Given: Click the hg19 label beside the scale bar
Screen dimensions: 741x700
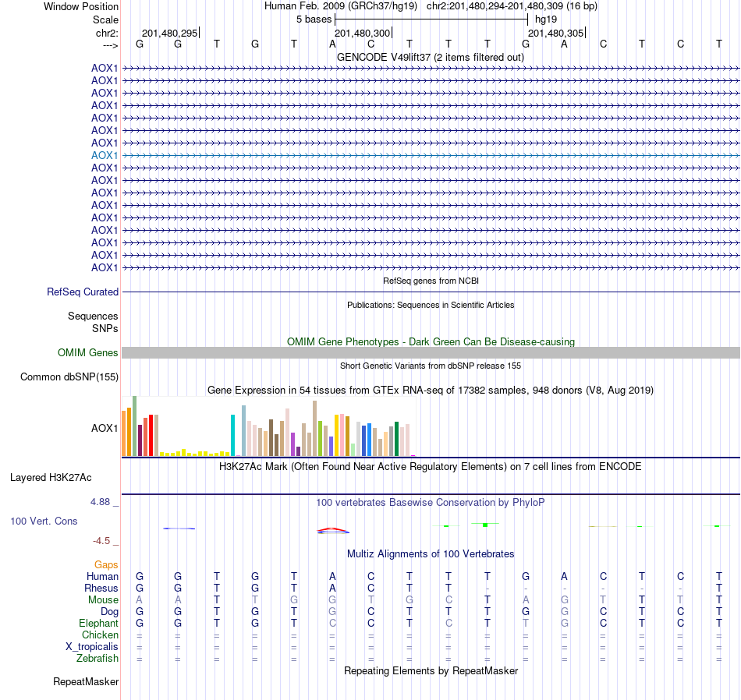Looking at the screenshot, I should click(x=546, y=19).
